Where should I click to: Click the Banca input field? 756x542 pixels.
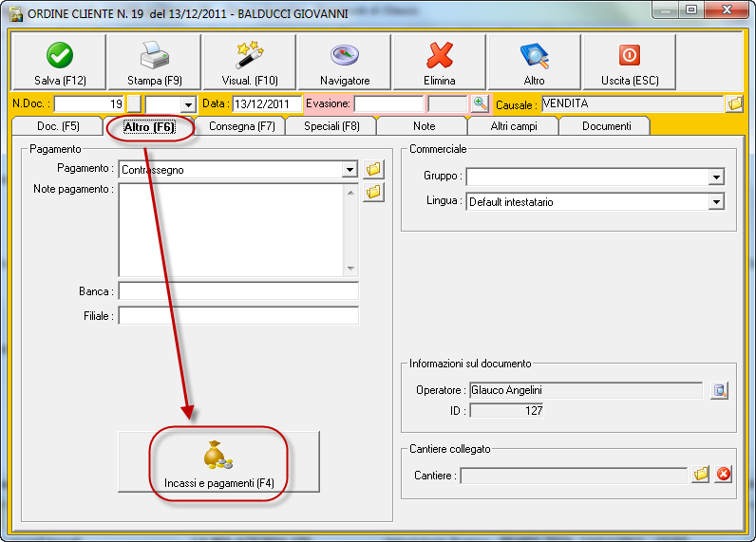pos(238,291)
